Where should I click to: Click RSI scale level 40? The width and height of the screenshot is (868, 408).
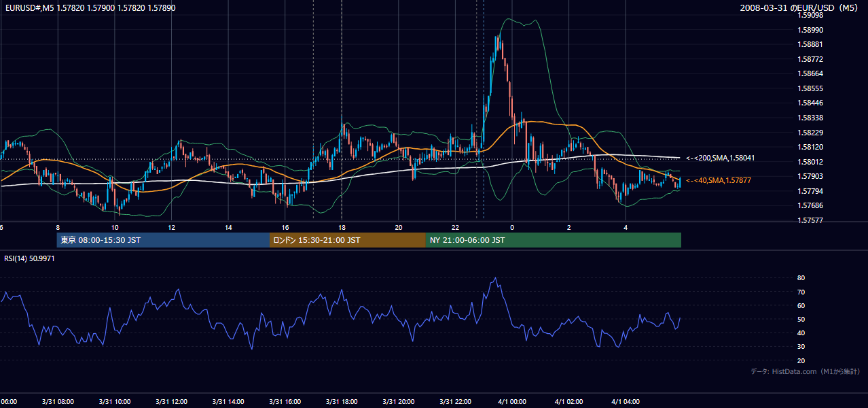(x=801, y=333)
